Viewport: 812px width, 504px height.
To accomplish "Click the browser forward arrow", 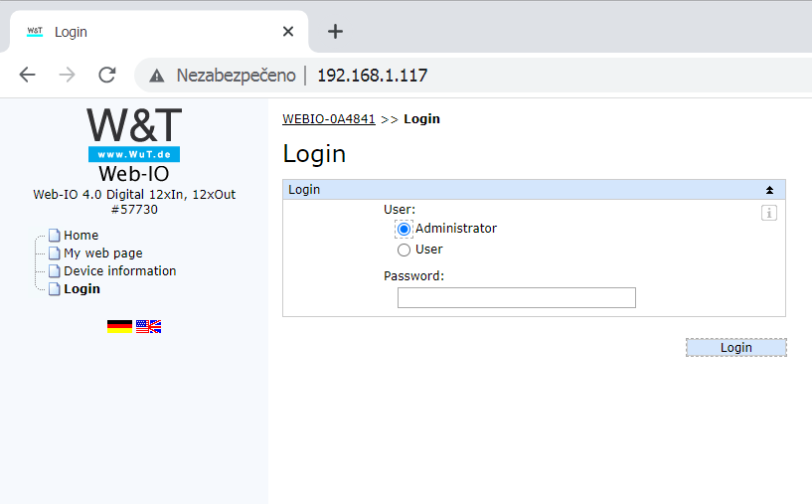I will pos(67,76).
